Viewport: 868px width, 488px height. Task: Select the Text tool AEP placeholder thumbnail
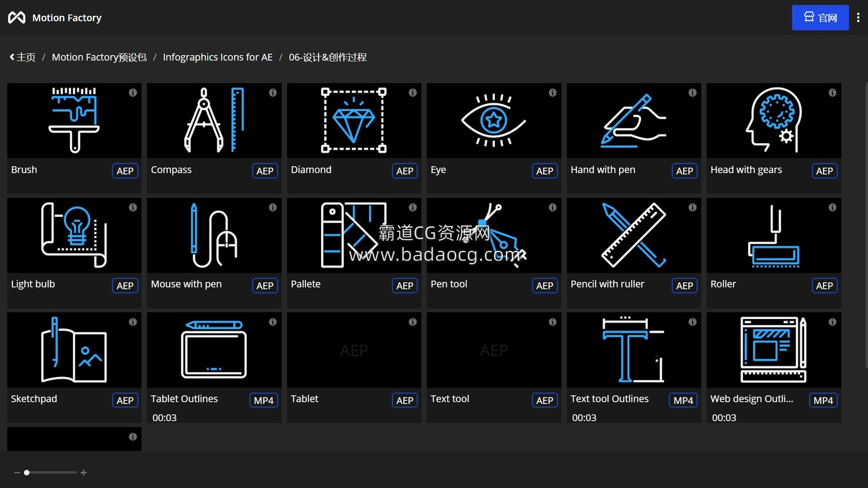pyautogui.click(x=494, y=350)
